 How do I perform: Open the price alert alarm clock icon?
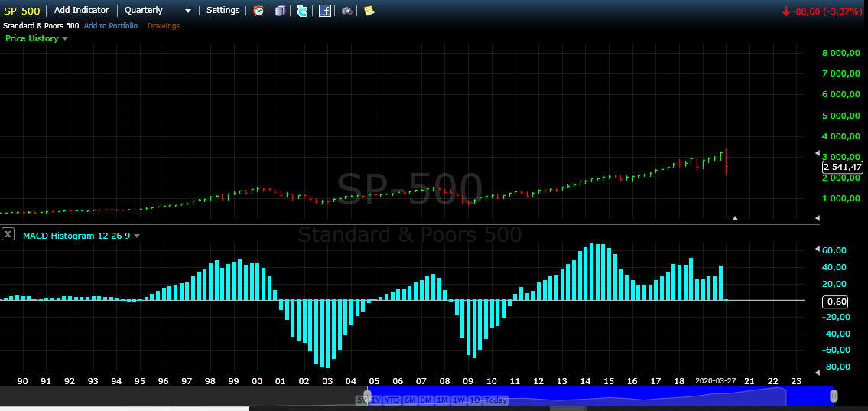258,11
